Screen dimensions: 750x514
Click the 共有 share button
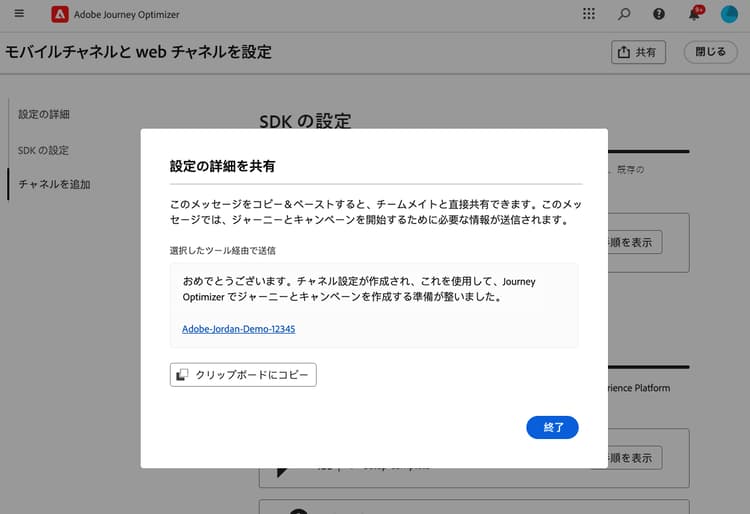tap(638, 52)
